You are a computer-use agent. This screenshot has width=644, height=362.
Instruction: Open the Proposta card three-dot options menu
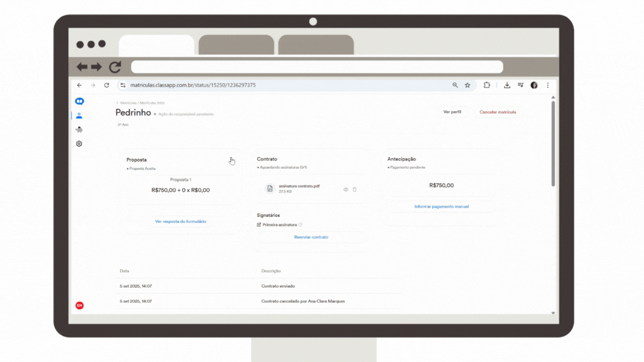pyautogui.click(x=231, y=160)
